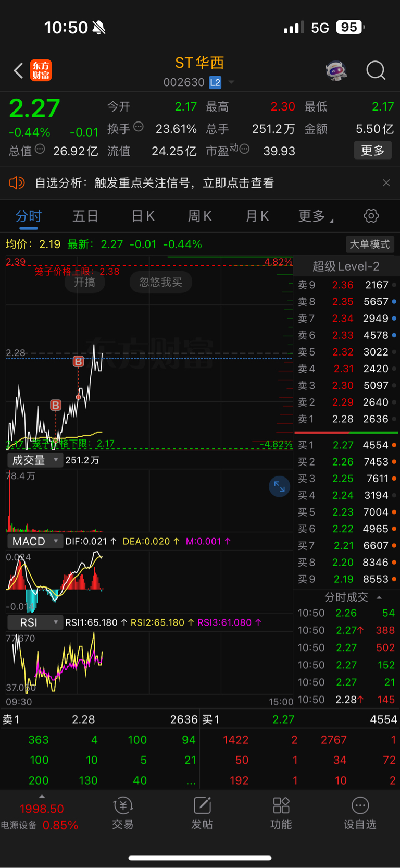Tap the 2.39 upper price label
The width and height of the screenshot is (400, 868).
click(x=16, y=262)
